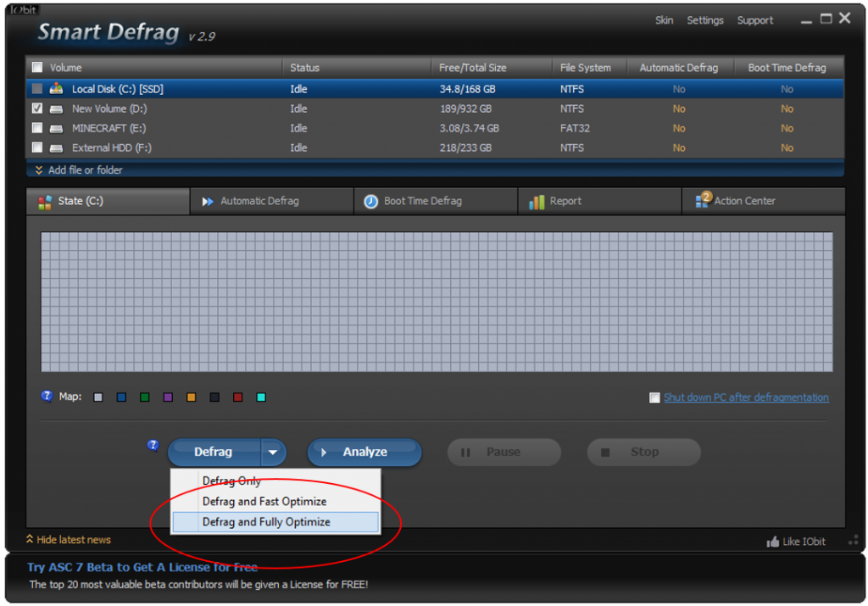The width and height of the screenshot is (868, 606).
Task: Enable Shut down PC after defragmentation checkbox
Action: pos(654,398)
